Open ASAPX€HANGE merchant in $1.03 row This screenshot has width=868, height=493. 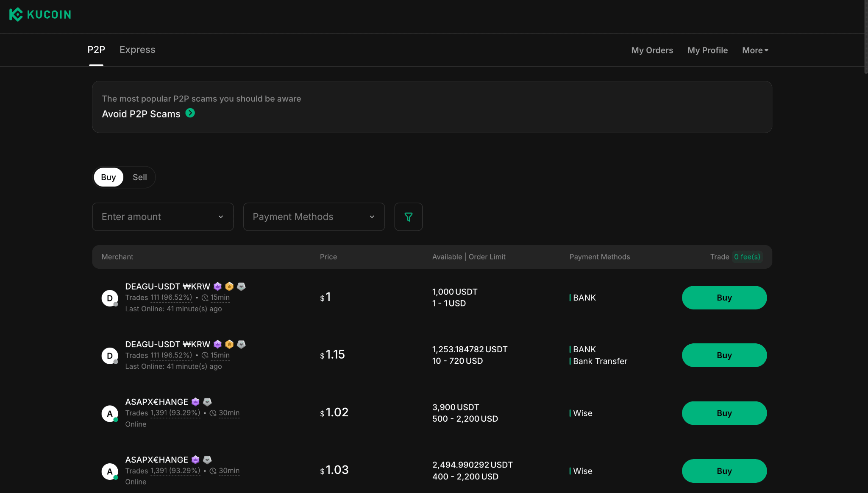pos(156,460)
